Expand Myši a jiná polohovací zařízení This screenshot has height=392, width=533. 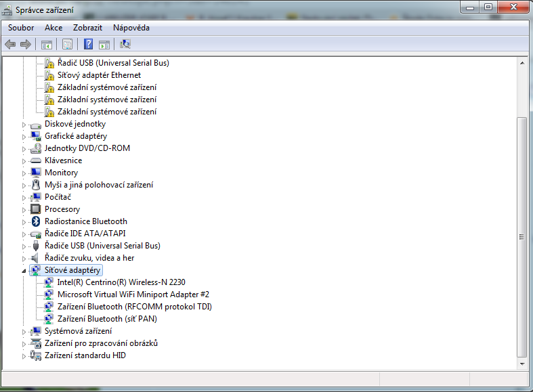[x=24, y=186]
